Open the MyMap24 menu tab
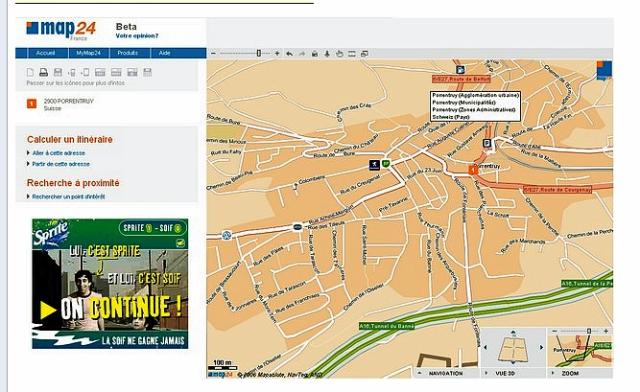 pyautogui.click(x=88, y=53)
